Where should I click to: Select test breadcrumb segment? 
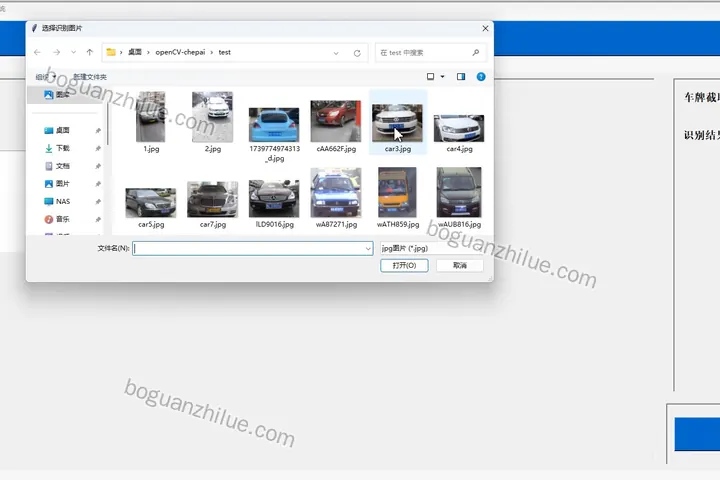(225, 52)
